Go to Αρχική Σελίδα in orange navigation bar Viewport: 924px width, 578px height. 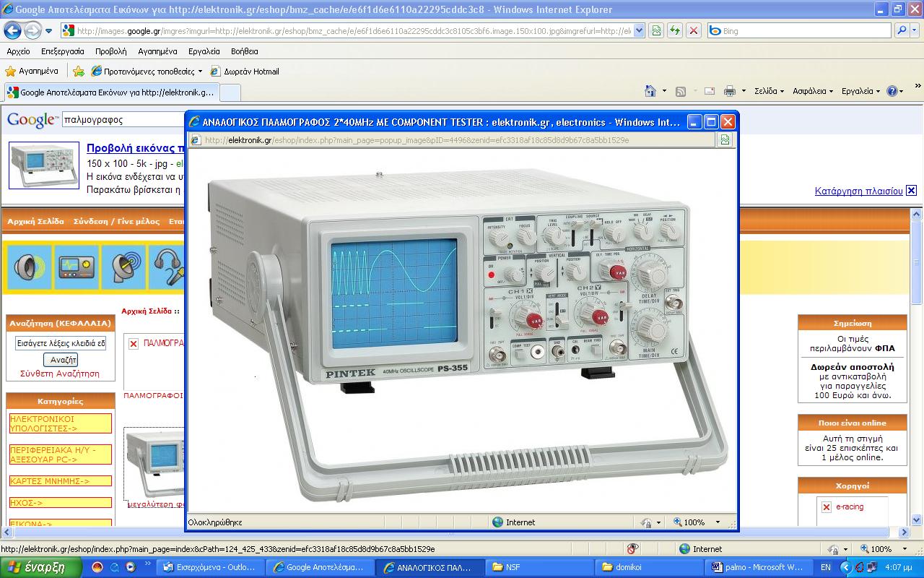(x=36, y=222)
